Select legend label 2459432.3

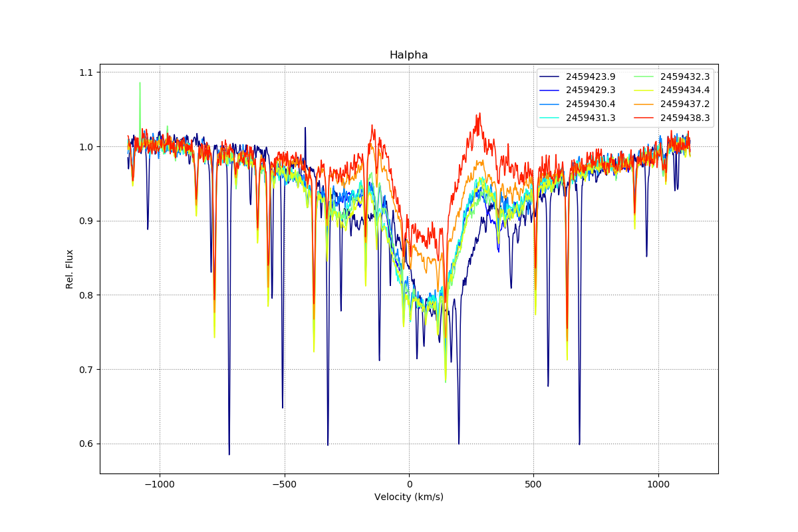(685, 76)
